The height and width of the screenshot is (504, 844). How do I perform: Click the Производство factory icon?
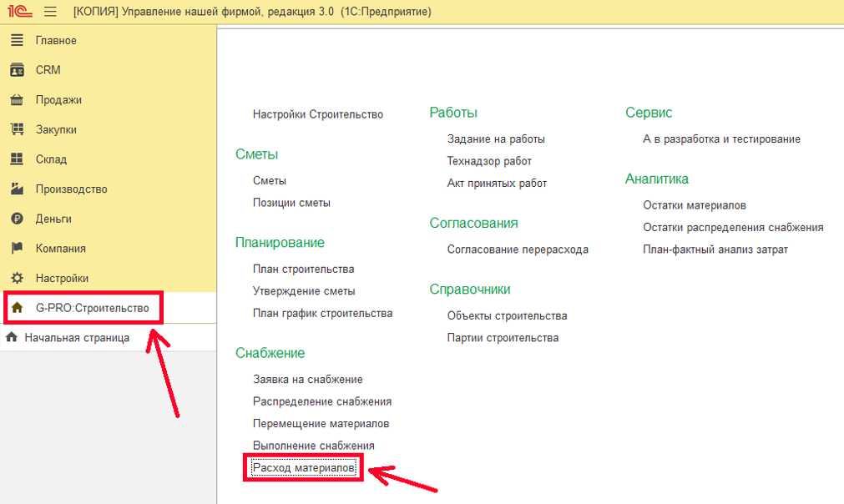[17, 189]
